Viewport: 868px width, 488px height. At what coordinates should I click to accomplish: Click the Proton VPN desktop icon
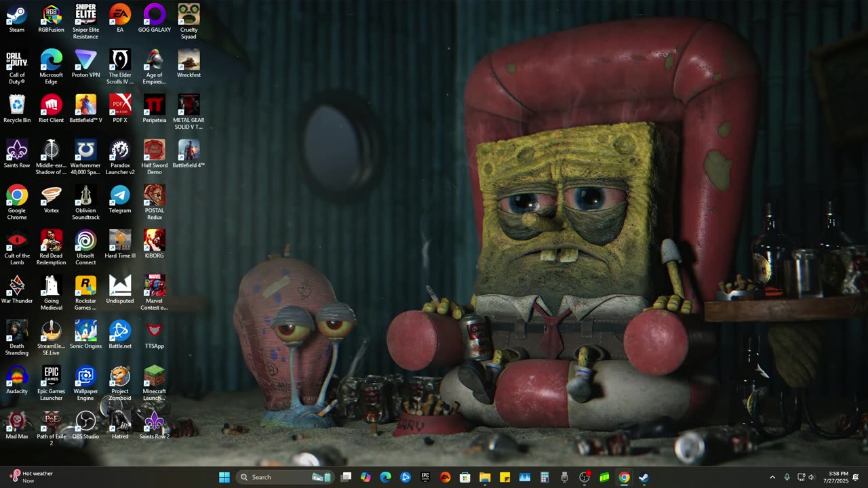[x=85, y=64]
